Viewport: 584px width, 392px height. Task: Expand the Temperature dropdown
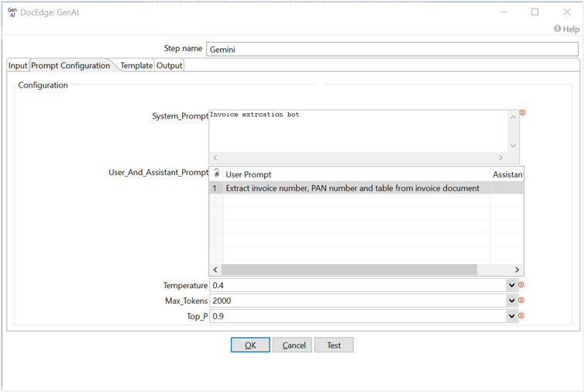[x=511, y=285]
